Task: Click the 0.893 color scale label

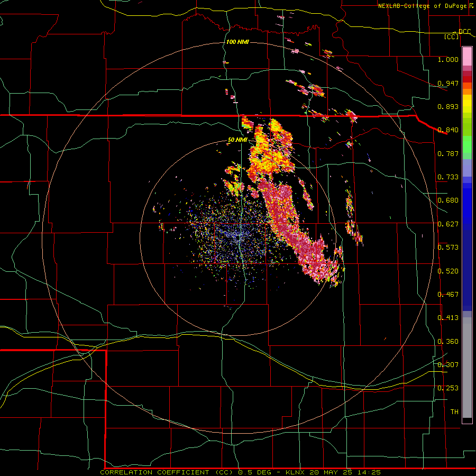Action: pyautogui.click(x=448, y=106)
